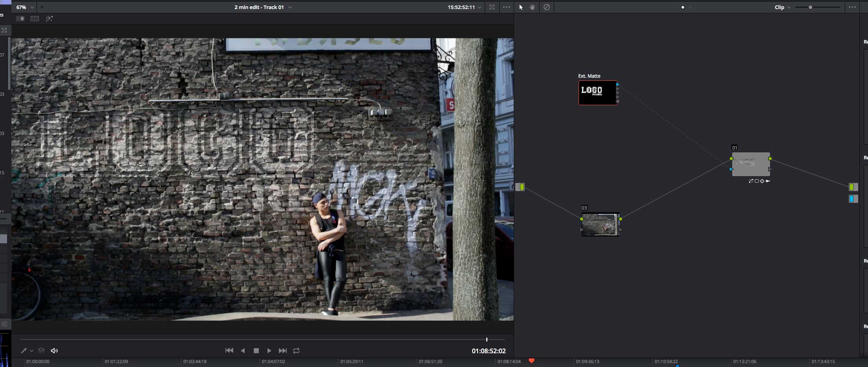Click the viewer scrubber bar playhead
This screenshot has height=367, width=868.
click(x=487, y=340)
